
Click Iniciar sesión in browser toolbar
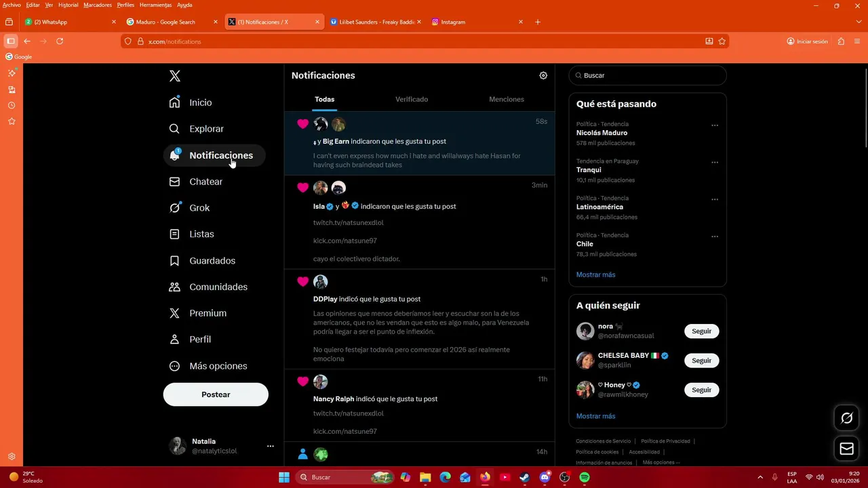[807, 41]
